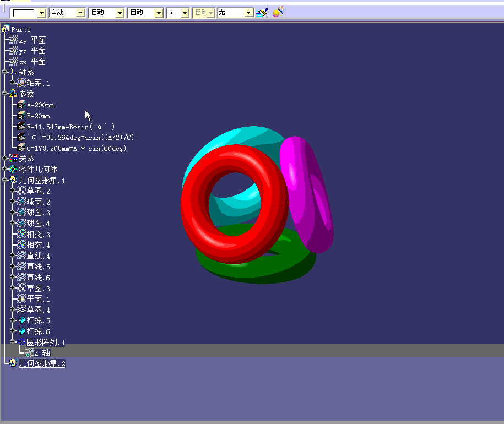
Task: Open the 无 layer dropdown
Action: pyautogui.click(x=248, y=13)
